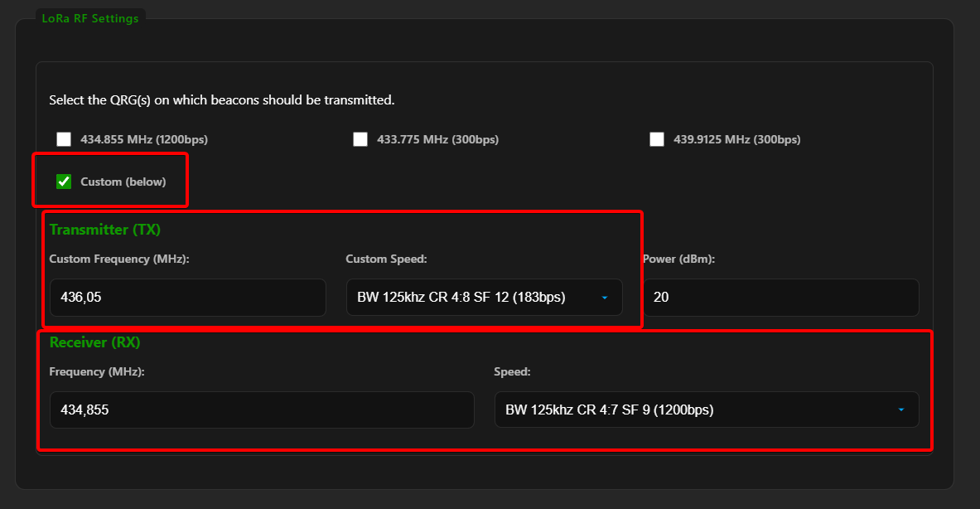Click the "Power (dBm):" field label

[x=678, y=259]
